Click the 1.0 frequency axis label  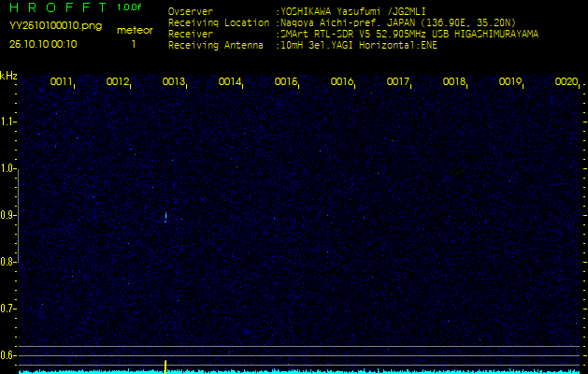point(8,169)
